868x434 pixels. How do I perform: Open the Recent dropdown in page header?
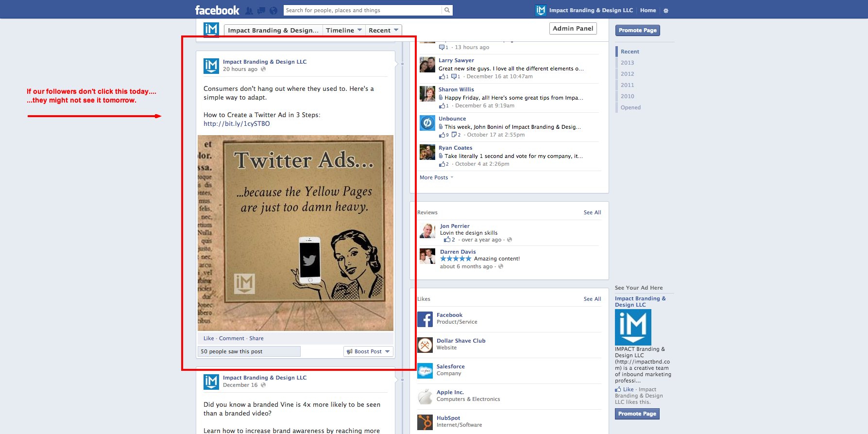coord(383,30)
